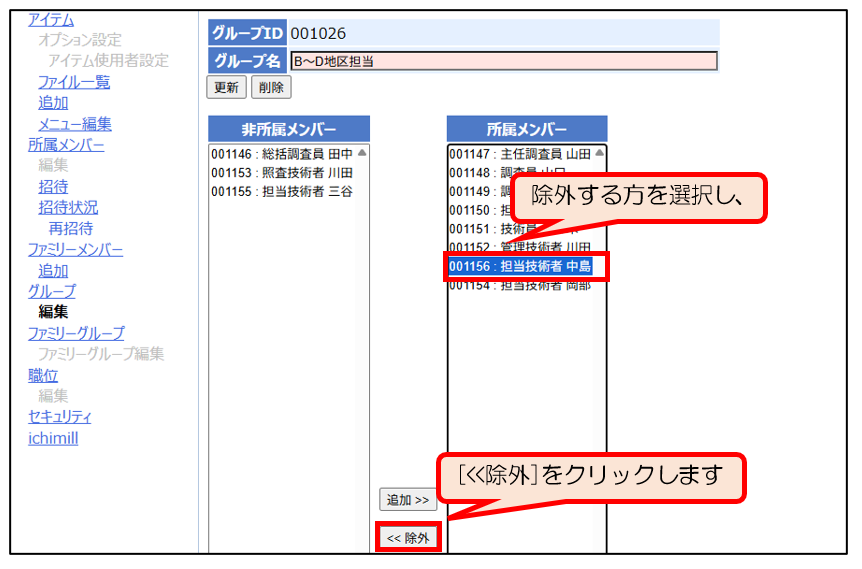Go to 所属メンバー in sidebar
Viewport: 862px width, 569px height.
pyautogui.click(x=66, y=145)
